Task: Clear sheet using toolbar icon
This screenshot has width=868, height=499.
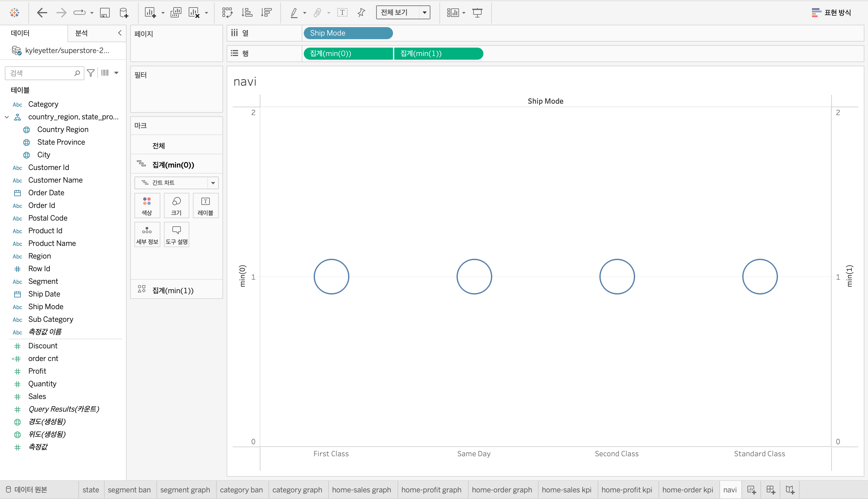Action: 194,13
